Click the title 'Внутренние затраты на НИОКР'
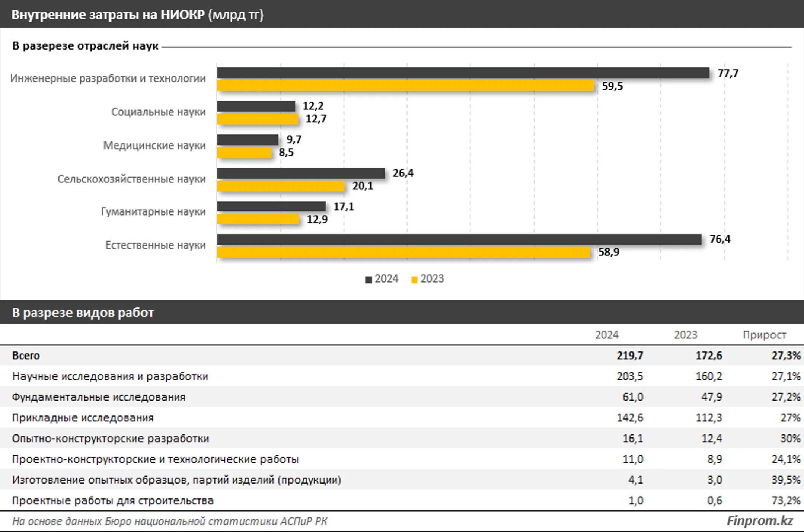Viewport: 804px width, 532px height. (x=108, y=15)
